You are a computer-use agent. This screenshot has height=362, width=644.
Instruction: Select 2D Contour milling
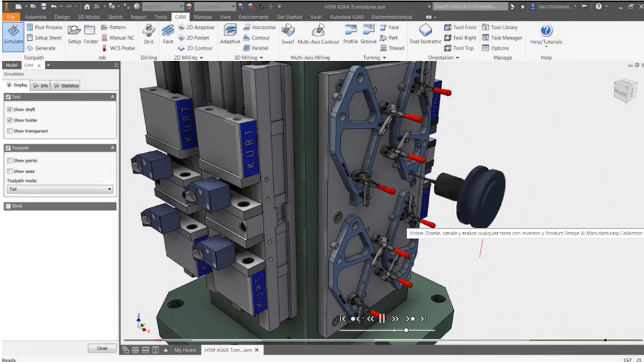196,48
